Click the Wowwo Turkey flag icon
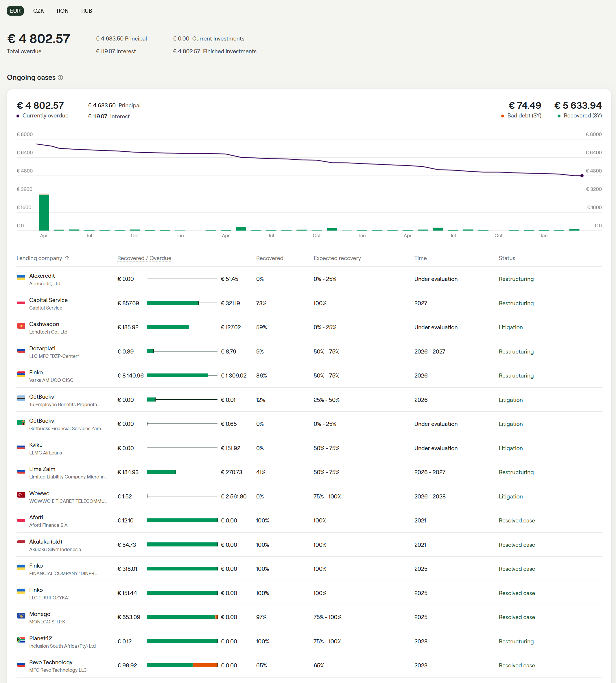Image resolution: width=616 pixels, height=683 pixels. [21, 495]
